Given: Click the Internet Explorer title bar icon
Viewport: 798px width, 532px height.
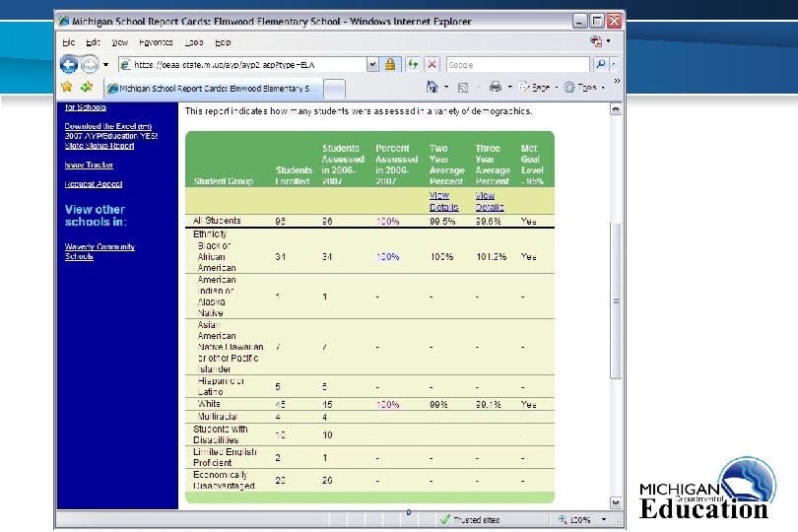Looking at the screenshot, I should (x=64, y=22).
